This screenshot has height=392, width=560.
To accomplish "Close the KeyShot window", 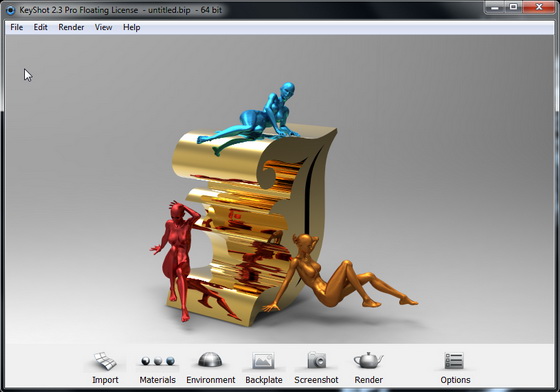I will [x=539, y=7].
